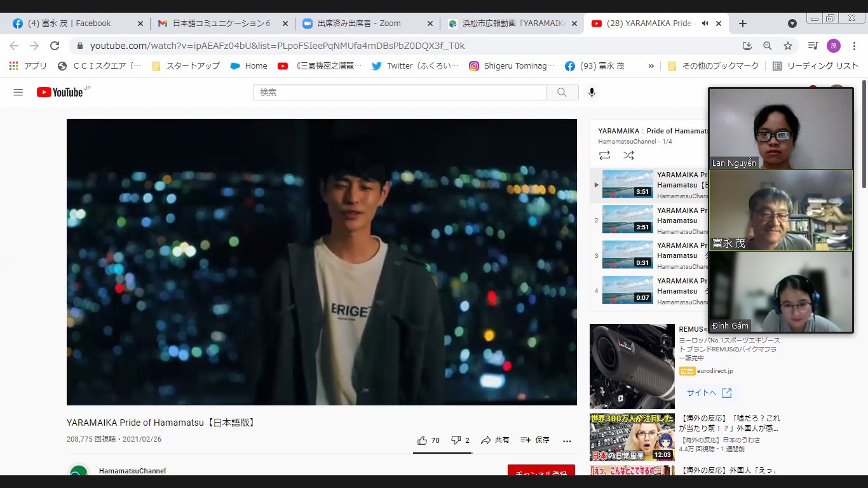Image resolution: width=868 pixels, height=488 pixels.
Task: Reload the page in Chrome
Action: (x=55, y=46)
